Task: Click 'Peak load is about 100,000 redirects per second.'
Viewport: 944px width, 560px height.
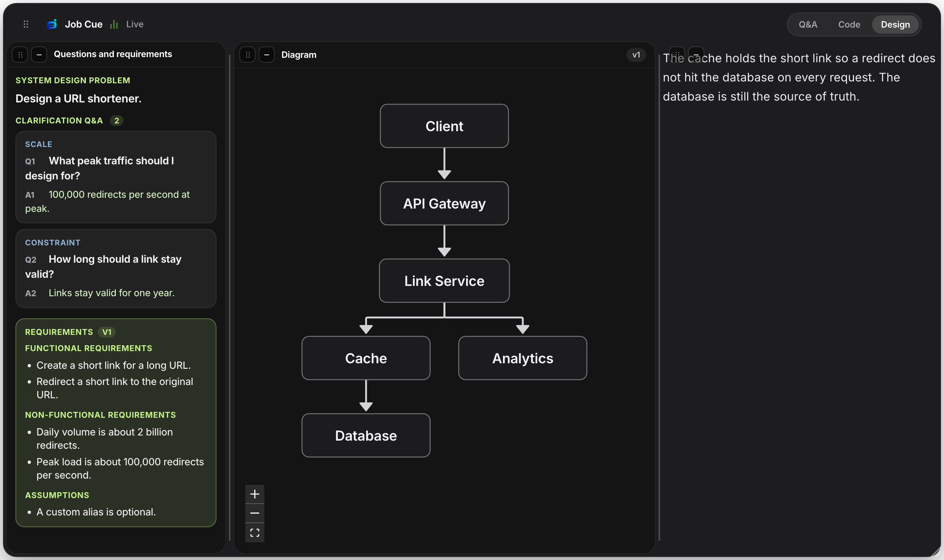Action: tap(120, 469)
